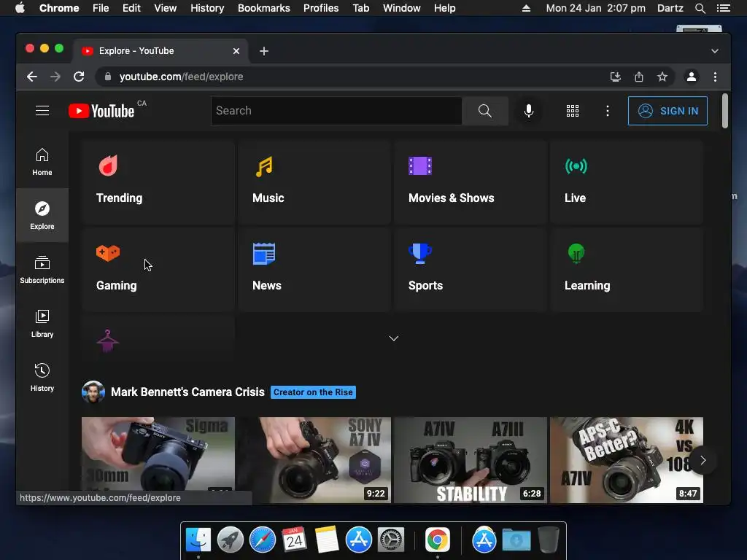The height and width of the screenshot is (560, 747).
Task: Open Spotlight search in menu bar
Action: [x=700, y=8]
